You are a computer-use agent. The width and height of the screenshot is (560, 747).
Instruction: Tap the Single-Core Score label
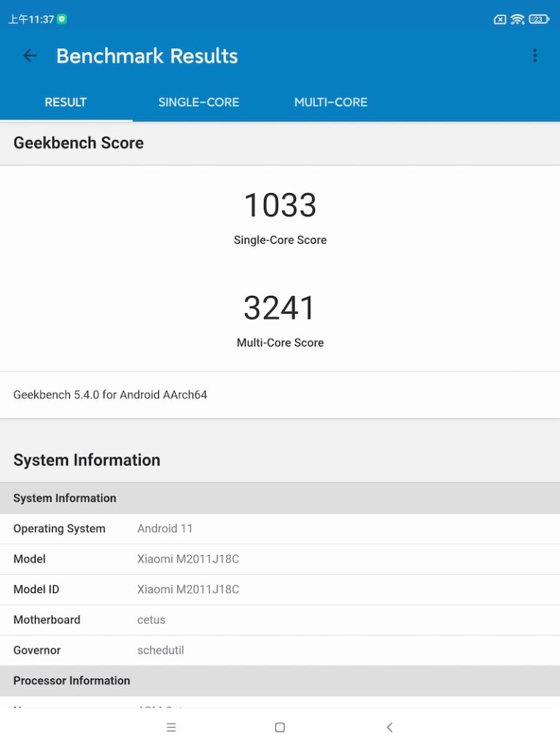[x=280, y=240]
